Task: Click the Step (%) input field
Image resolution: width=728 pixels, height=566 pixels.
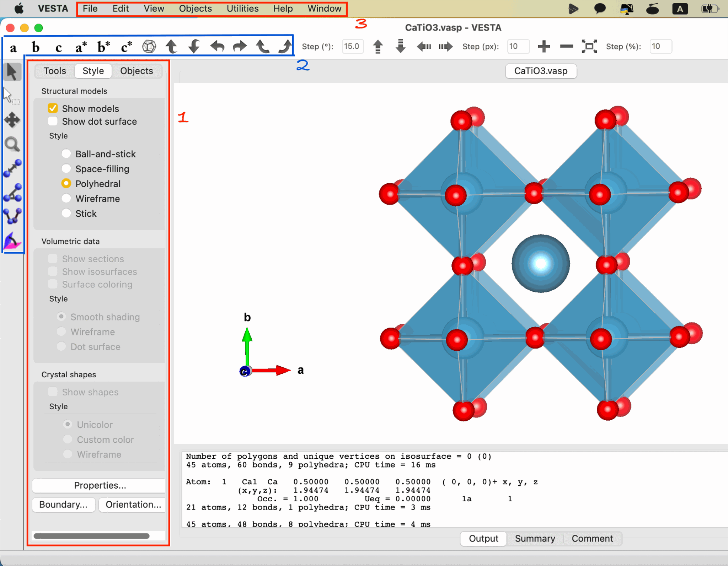Action: tap(660, 47)
